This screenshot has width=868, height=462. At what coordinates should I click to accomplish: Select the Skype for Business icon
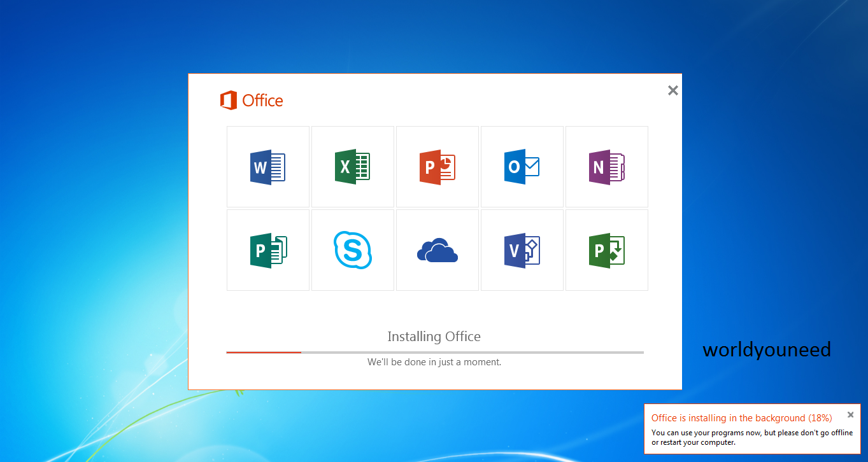352,249
